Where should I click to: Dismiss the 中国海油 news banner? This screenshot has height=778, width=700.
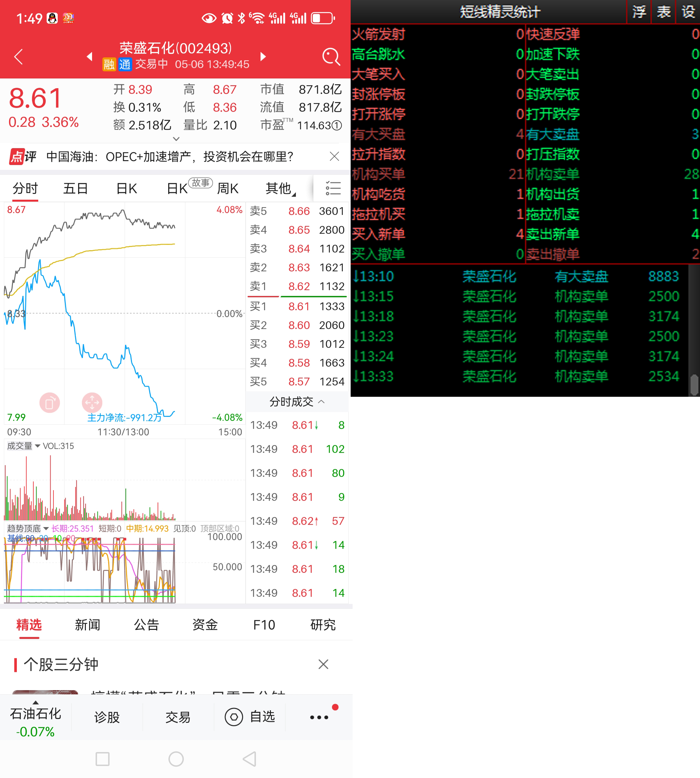coord(334,156)
